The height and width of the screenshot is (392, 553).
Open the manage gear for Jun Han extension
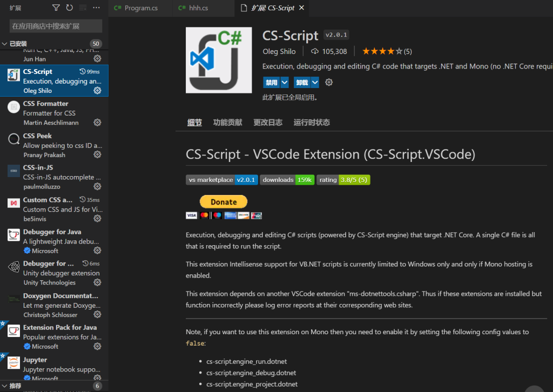click(97, 58)
